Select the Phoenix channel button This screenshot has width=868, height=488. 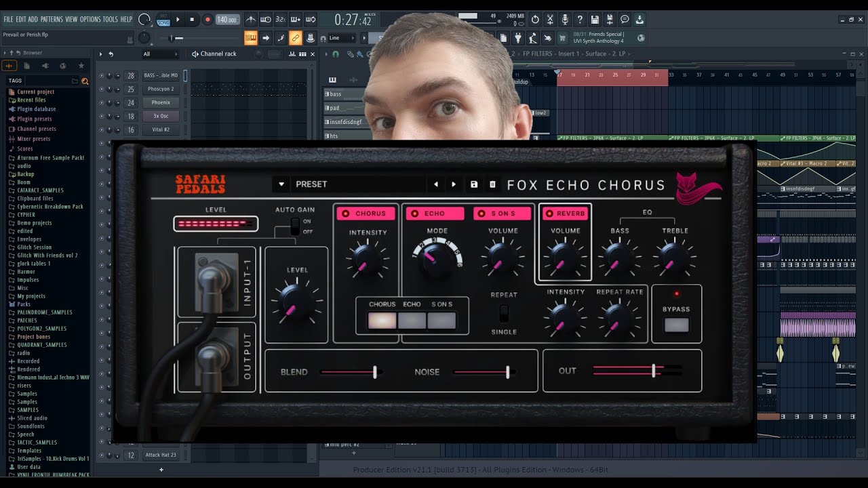(x=161, y=102)
